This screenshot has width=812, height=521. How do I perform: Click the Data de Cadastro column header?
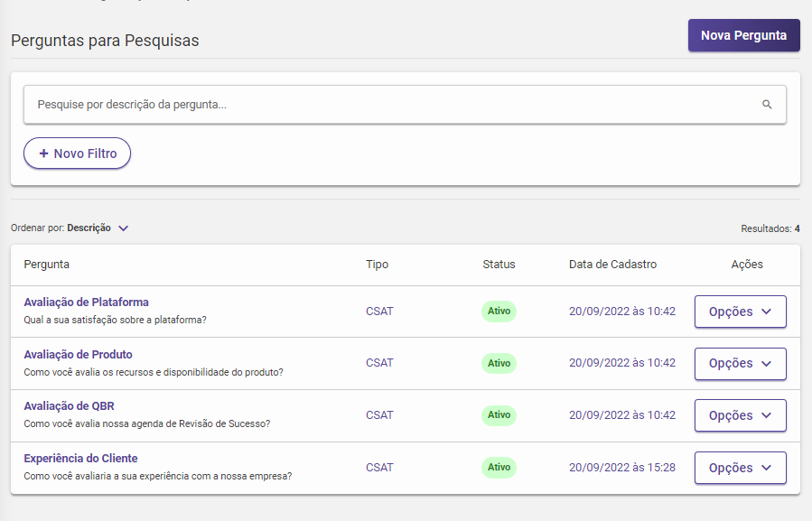pos(612,265)
